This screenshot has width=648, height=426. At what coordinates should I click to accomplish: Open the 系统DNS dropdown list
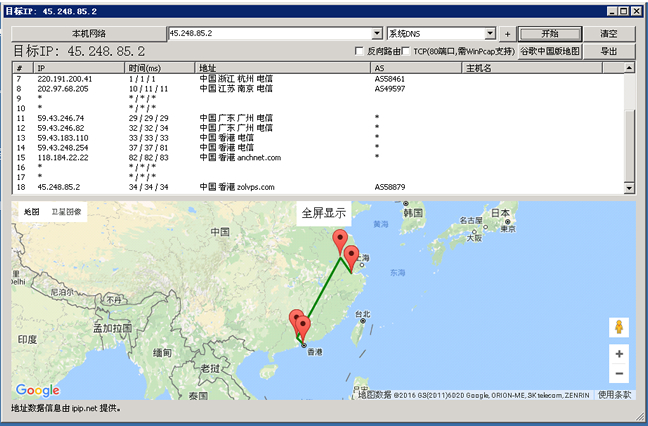[493, 34]
